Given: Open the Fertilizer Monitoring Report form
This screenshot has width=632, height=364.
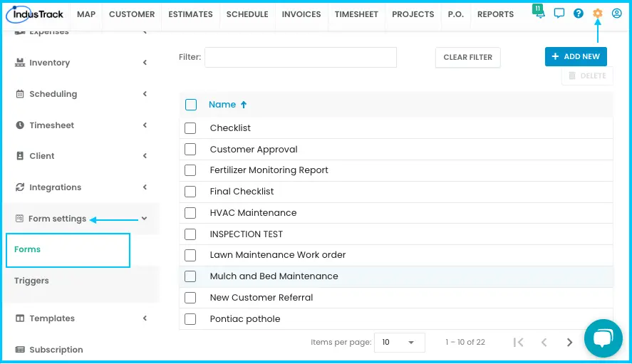Looking at the screenshot, I should point(269,170).
